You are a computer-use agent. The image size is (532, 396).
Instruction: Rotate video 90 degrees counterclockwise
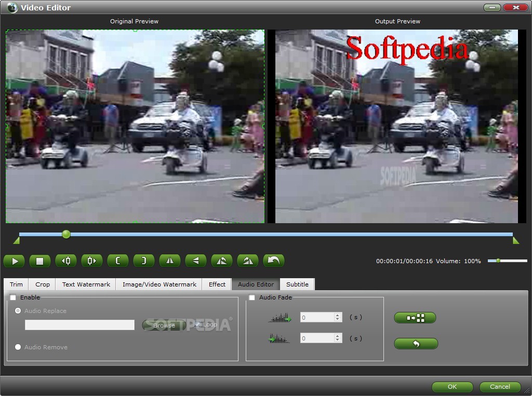point(221,261)
